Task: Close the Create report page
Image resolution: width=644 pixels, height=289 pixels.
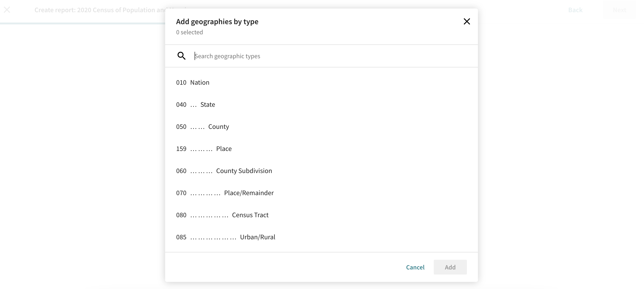Action: tap(7, 10)
